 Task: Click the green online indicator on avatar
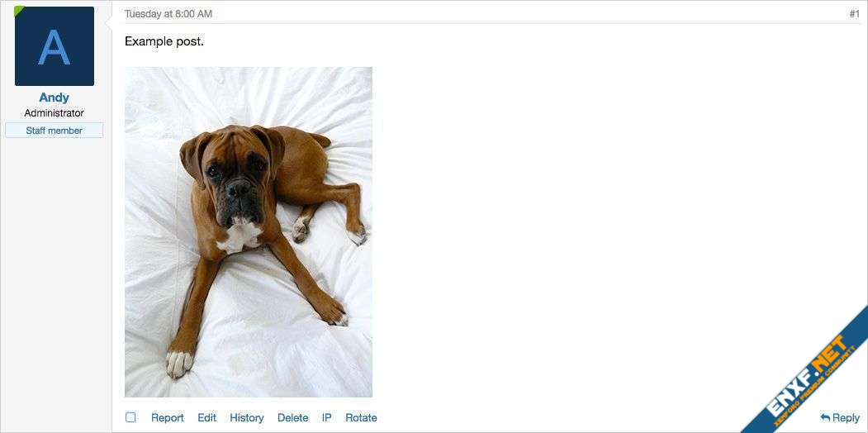point(18,10)
